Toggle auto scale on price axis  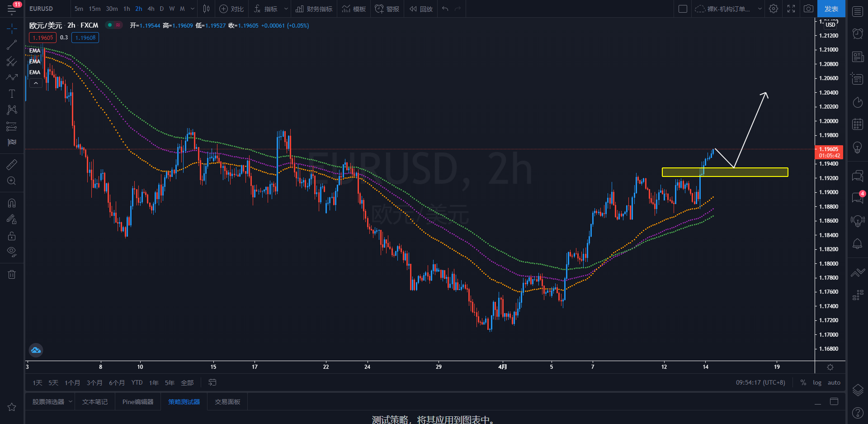click(834, 382)
